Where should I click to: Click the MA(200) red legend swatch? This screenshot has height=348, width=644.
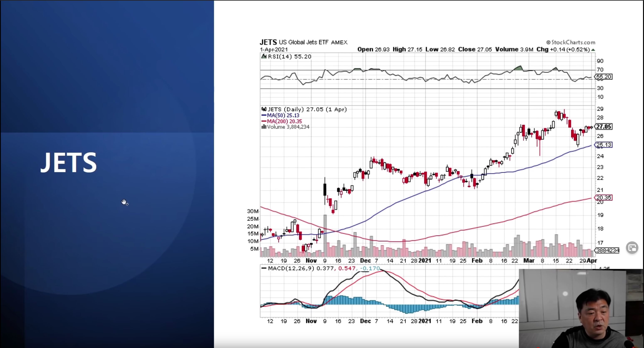[x=264, y=121]
